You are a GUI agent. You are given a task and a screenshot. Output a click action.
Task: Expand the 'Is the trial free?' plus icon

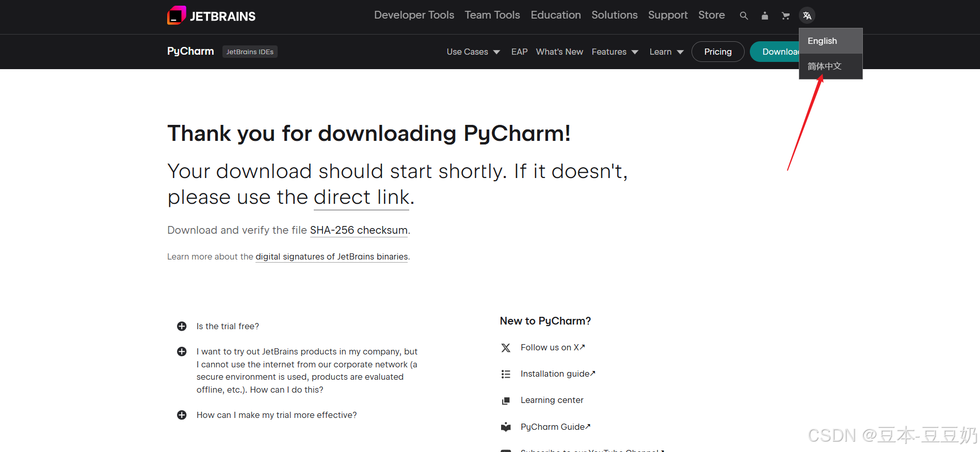tap(182, 326)
